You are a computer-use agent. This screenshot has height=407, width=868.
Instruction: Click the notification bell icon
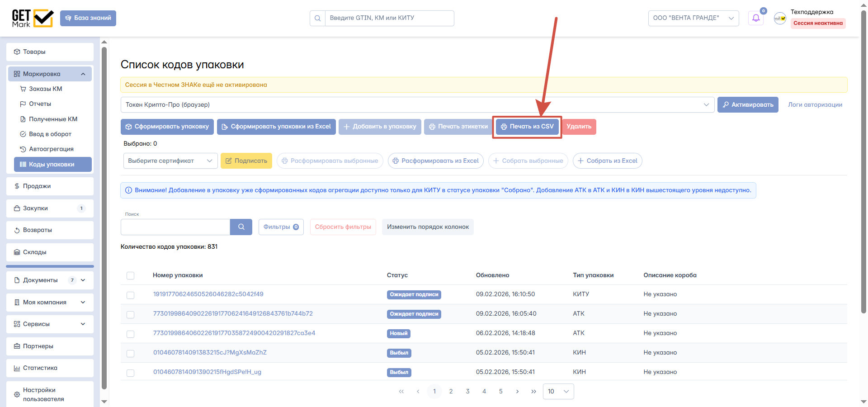(x=756, y=18)
